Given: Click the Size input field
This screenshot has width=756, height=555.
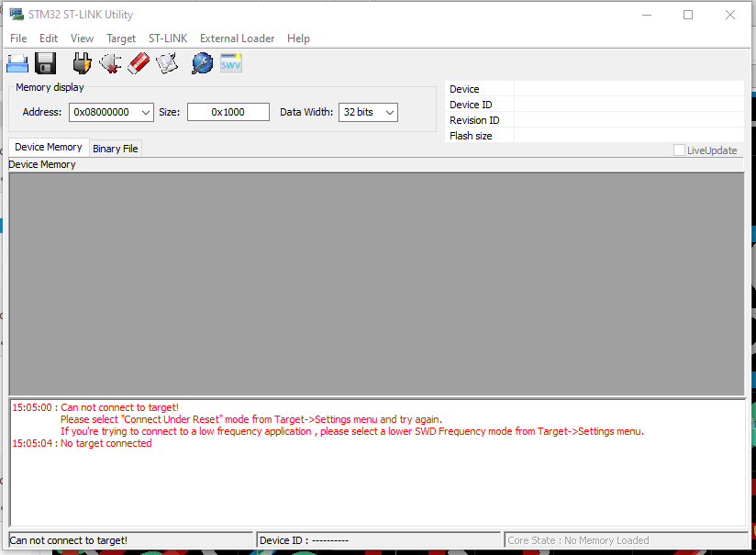Looking at the screenshot, I should [x=228, y=112].
